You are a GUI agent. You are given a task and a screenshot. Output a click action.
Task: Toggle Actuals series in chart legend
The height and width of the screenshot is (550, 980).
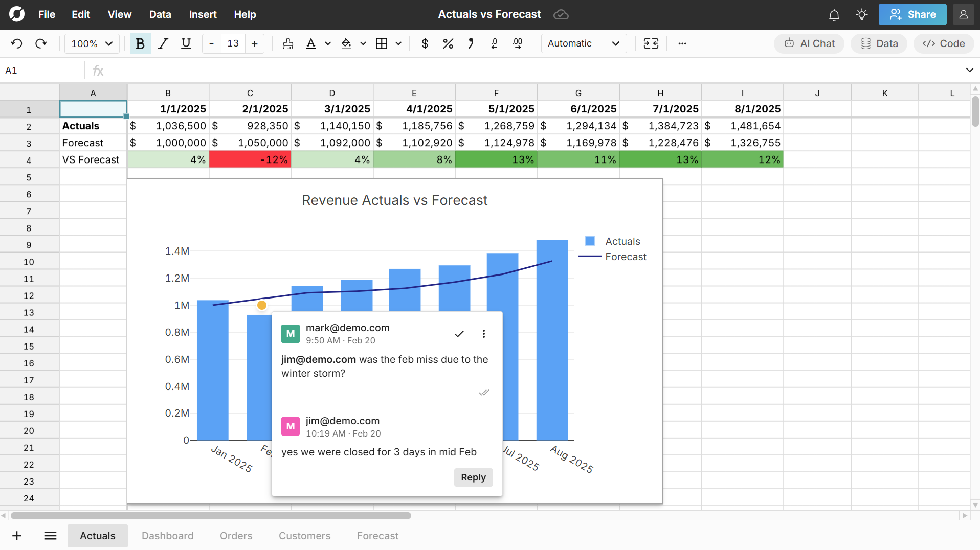click(613, 241)
